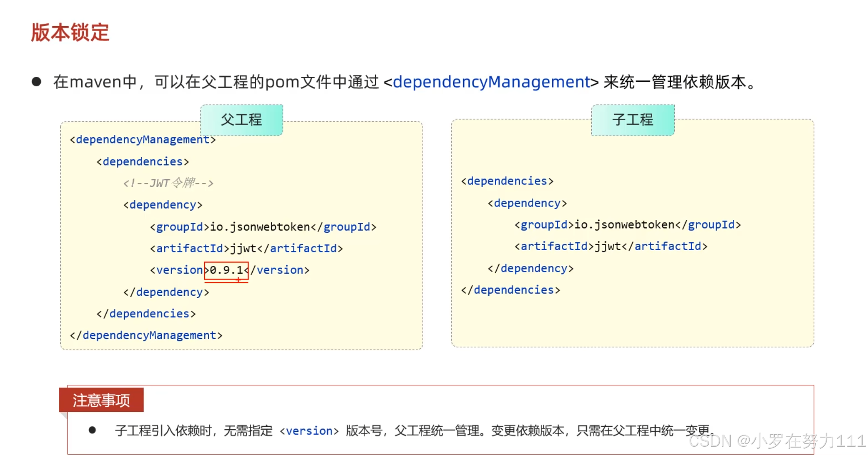Click the parent closing dependency tag
The width and height of the screenshot is (868, 455).
pyautogui.click(x=166, y=292)
